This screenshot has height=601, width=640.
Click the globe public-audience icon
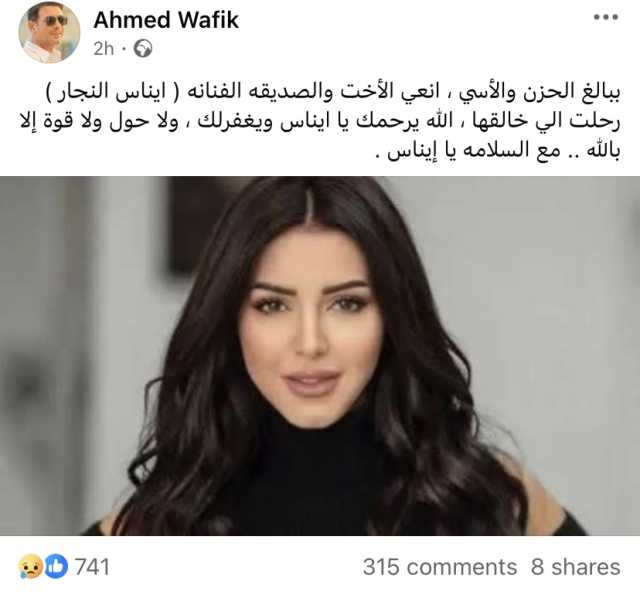tap(143, 49)
